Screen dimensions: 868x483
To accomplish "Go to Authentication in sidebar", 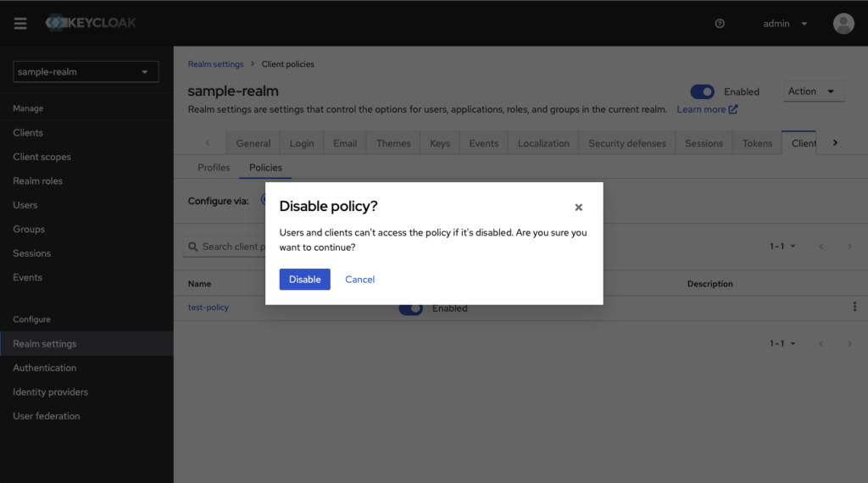I will point(44,368).
